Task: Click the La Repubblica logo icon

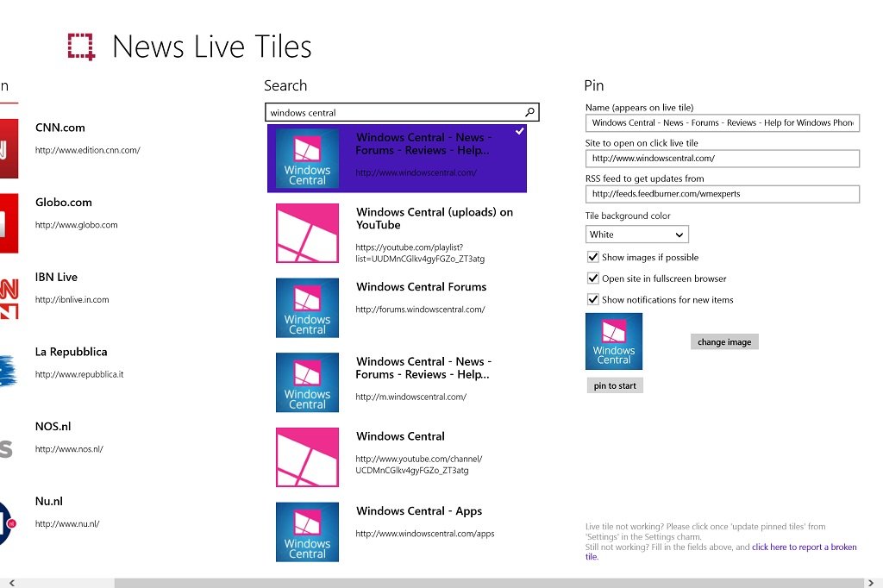Action: click(x=8, y=371)
